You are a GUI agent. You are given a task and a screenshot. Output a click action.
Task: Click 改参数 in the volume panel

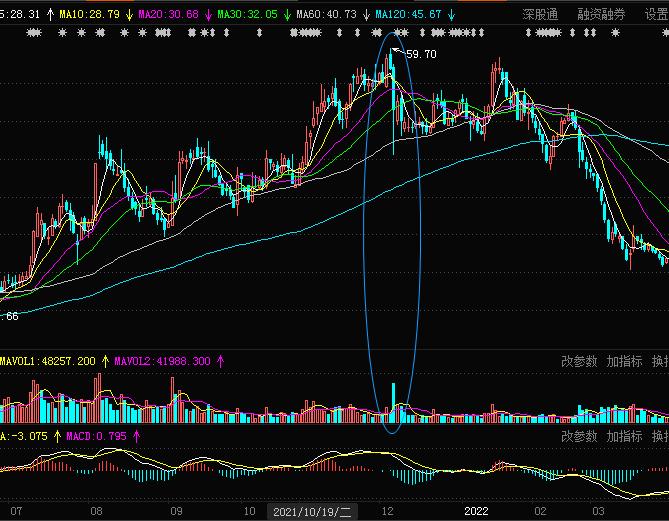tap(579, 361)
